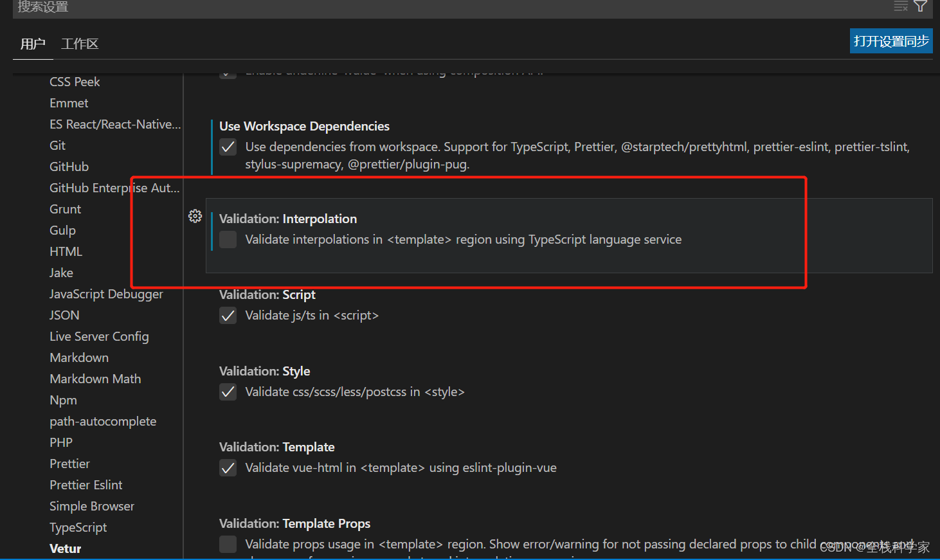940x560 pixels.
Task: Switch to the 用户 tab
Action: point(33,44)
